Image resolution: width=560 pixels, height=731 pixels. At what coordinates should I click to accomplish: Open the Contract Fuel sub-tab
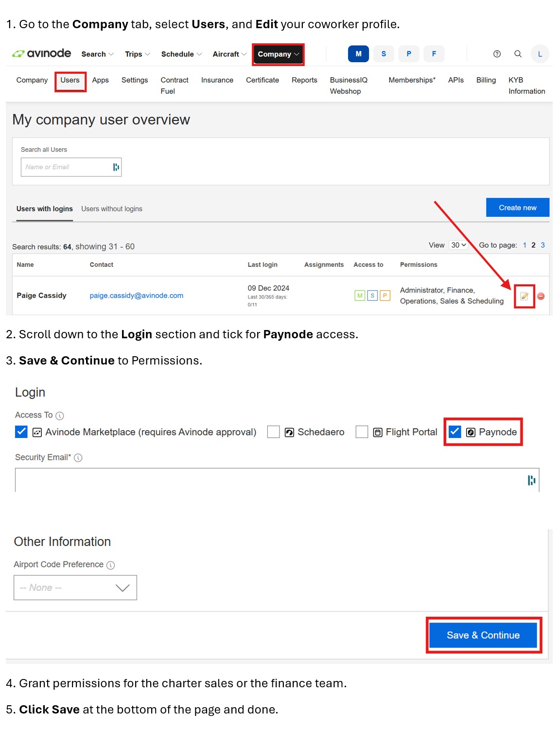click(x=175, y=86)
